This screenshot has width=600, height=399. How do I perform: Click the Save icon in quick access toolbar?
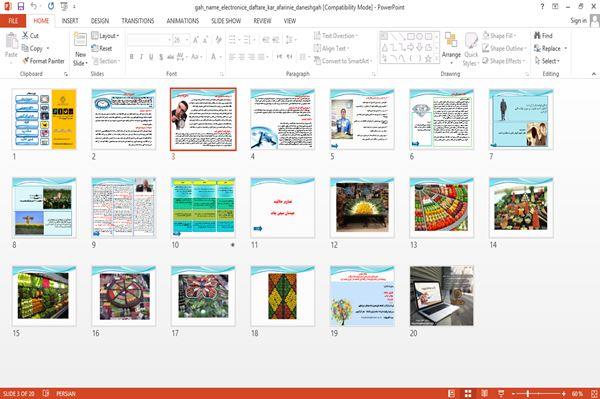(21, 6)
